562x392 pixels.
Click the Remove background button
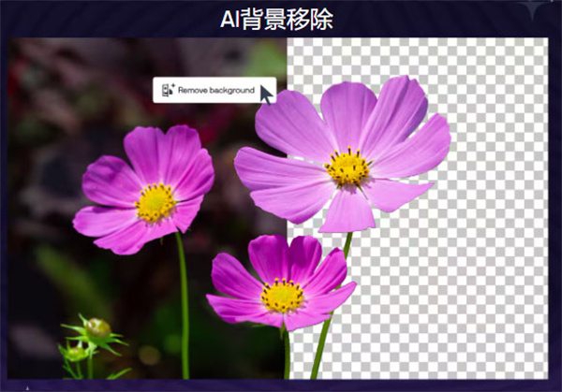click(214, 90)
